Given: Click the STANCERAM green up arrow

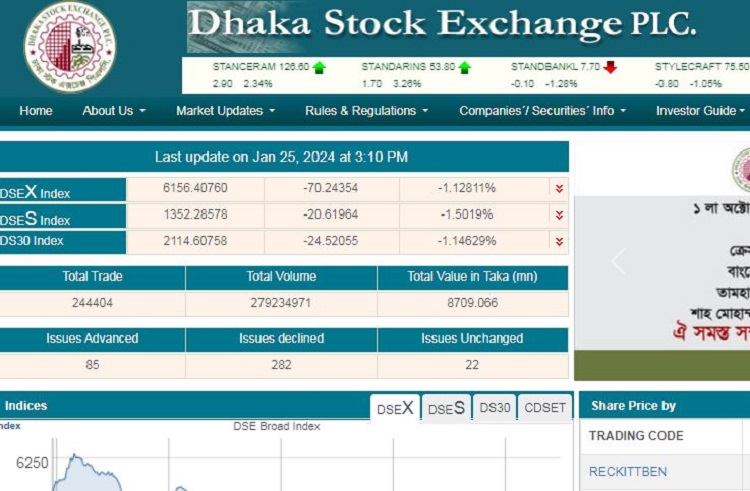Looking at the screenshot, I should click(319, 67).
